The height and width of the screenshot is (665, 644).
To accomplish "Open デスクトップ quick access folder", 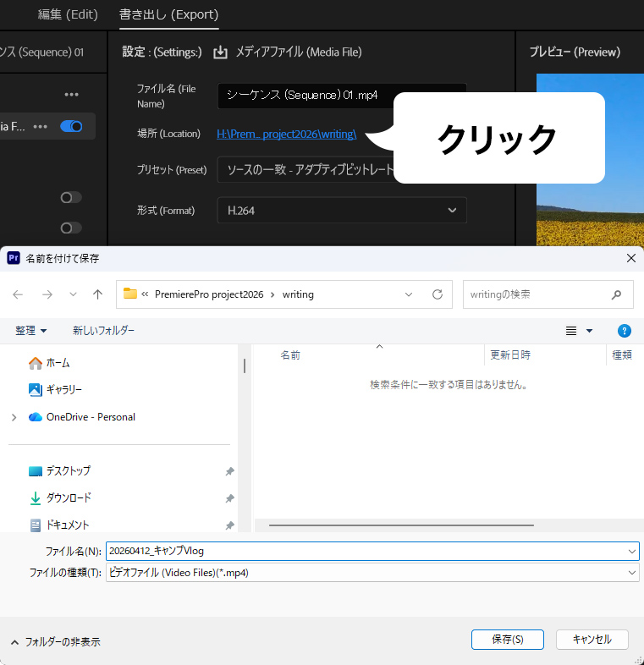I will point(69,470).
